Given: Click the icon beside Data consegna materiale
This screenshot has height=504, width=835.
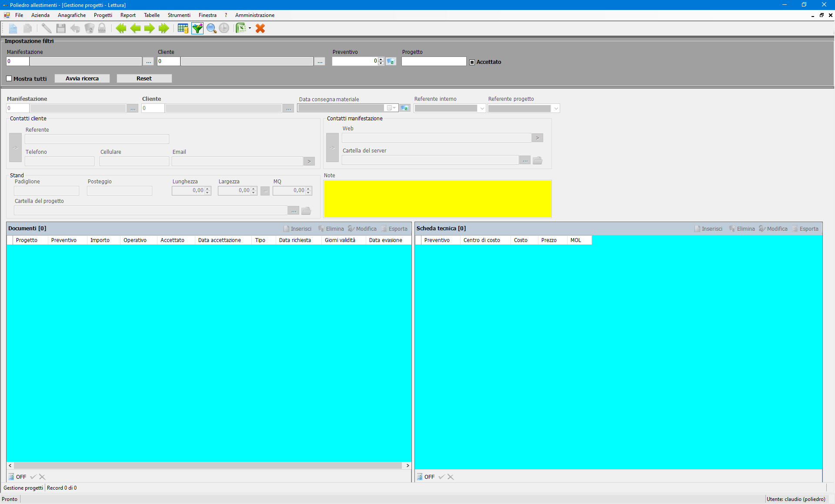Looking at the screenshot, I should [405, 108].
